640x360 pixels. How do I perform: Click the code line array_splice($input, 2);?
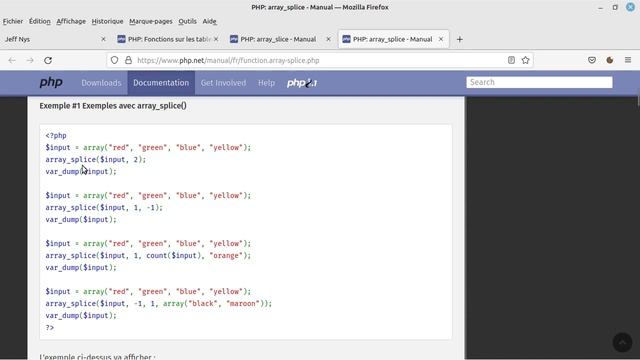[96, 160]
